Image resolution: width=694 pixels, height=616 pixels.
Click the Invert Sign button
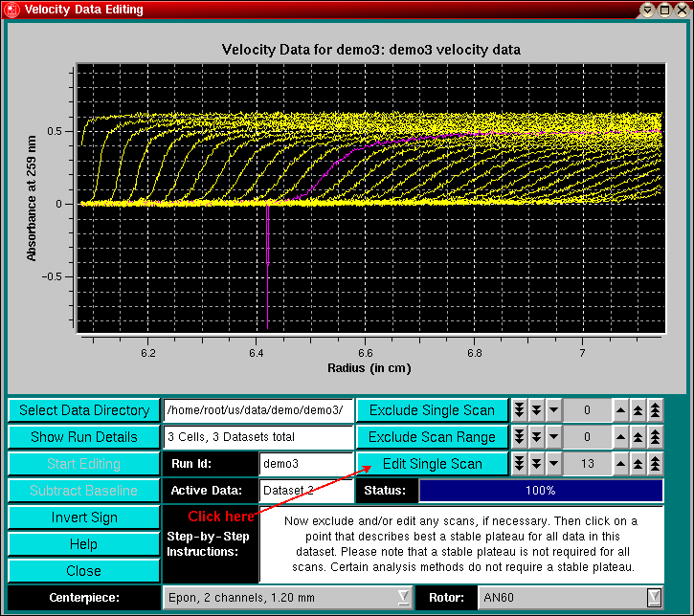(84, 517)
